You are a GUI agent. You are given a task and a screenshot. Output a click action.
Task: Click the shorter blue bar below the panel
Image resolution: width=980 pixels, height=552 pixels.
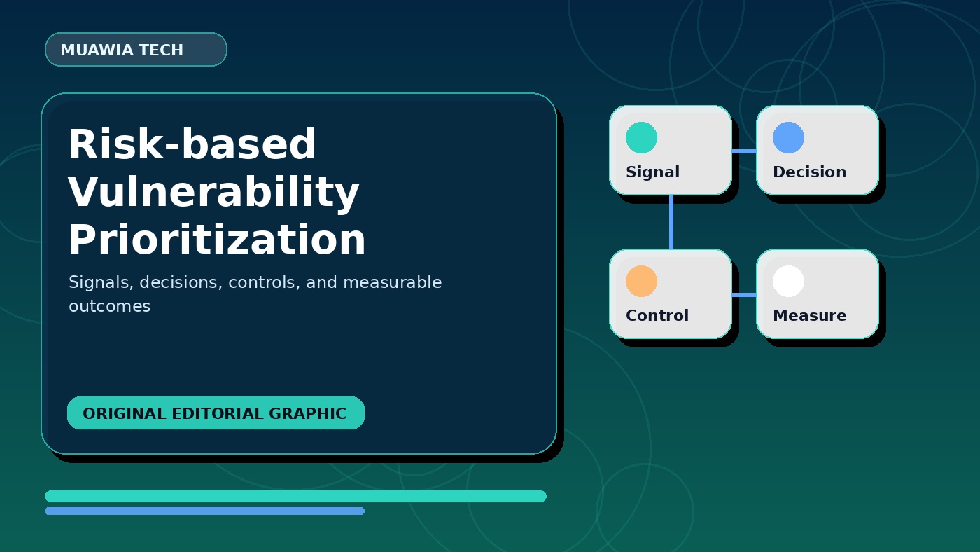[204, 511]
